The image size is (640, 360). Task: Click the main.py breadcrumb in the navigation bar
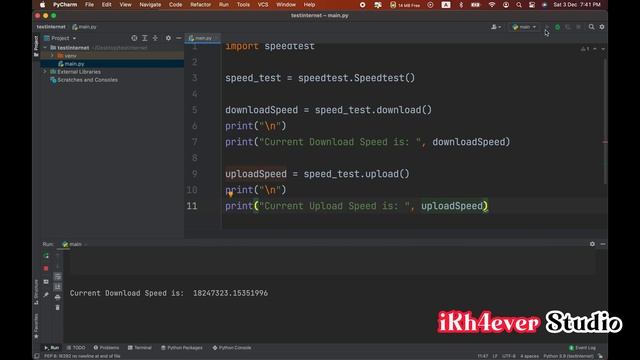coord(84,27)
